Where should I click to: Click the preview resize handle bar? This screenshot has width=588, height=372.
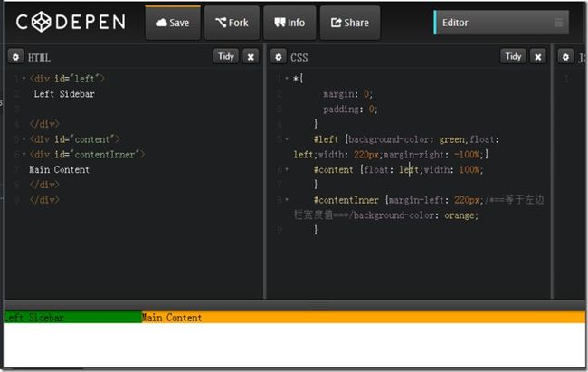(x=294, y=304)
